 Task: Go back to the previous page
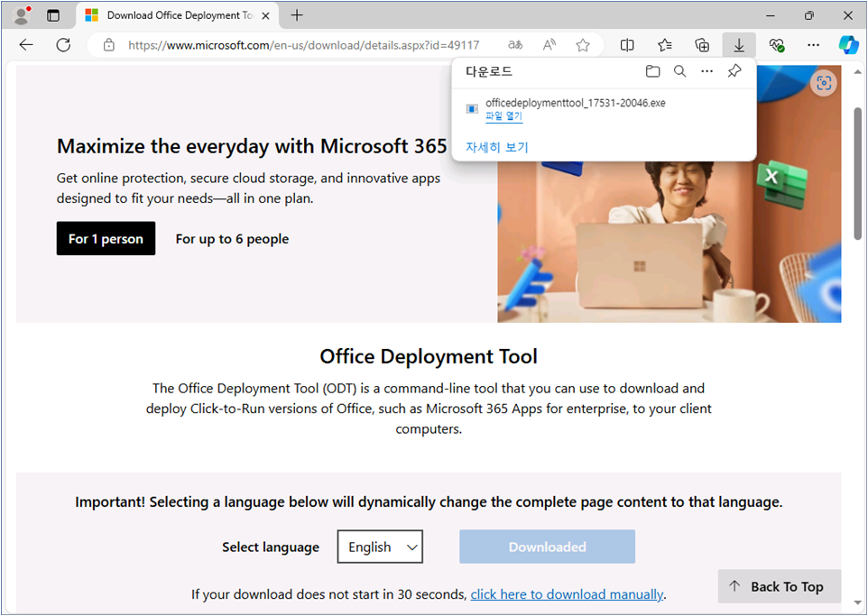tap(26, 45)
